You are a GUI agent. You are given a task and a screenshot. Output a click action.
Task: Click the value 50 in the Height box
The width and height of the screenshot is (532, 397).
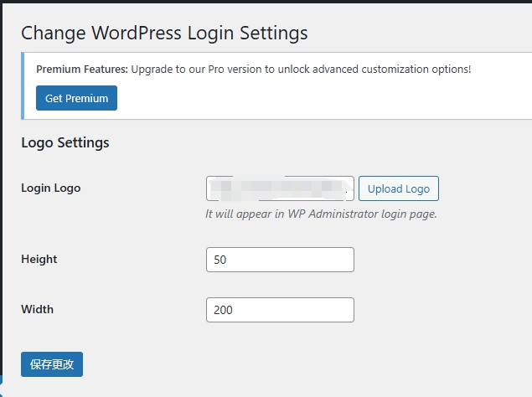point(220,260)
